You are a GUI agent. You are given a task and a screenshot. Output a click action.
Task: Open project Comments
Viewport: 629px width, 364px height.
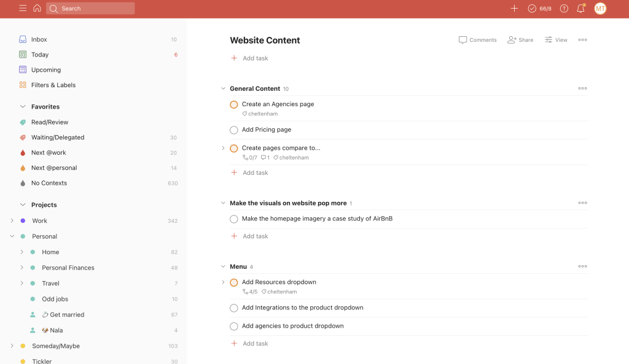(x=477, y=40)
